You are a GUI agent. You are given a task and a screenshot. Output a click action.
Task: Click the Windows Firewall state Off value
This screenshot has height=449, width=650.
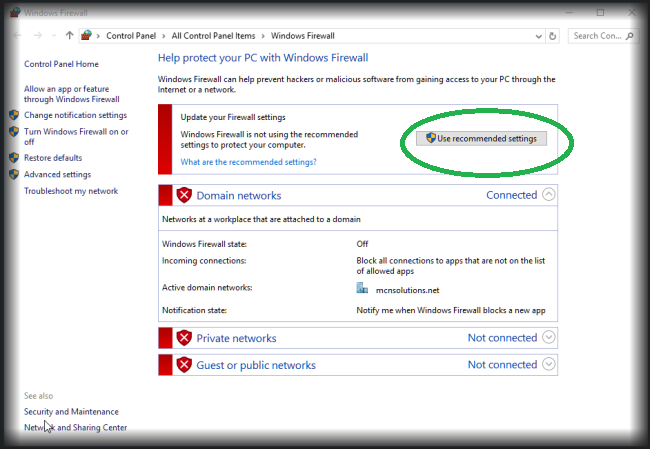tap(362, 244)
